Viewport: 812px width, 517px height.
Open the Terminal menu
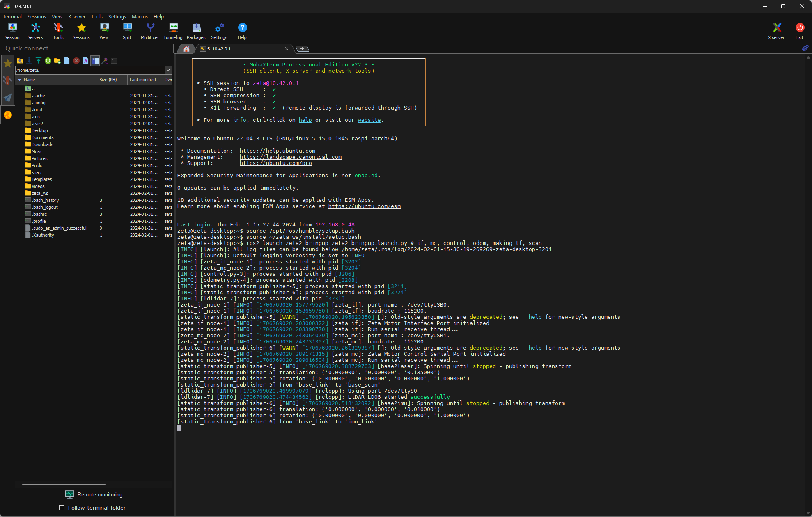coord(12,16)
